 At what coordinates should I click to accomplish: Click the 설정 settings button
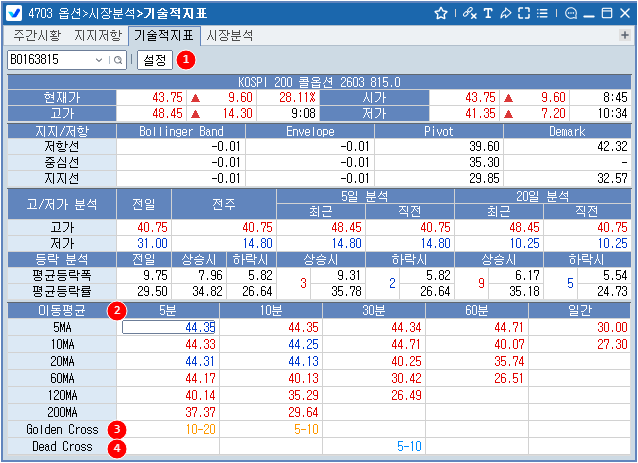pyautogui.click(x=154, y=60)
